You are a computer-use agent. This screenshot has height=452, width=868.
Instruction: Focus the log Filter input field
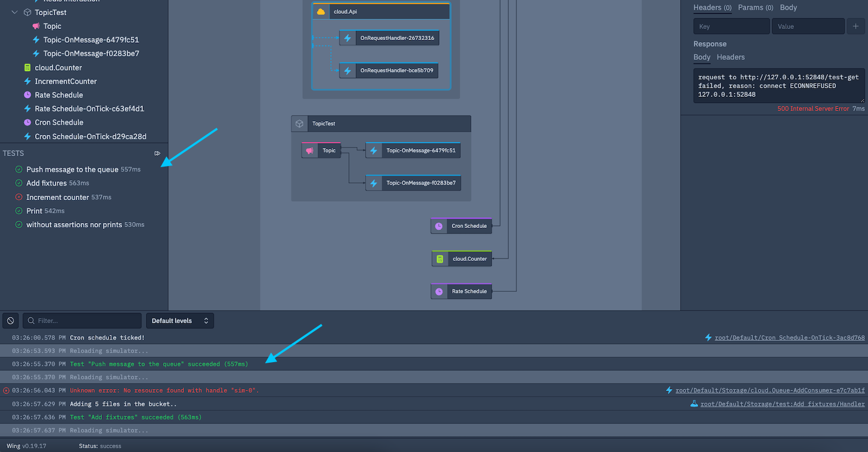click(x=85, y=321)
